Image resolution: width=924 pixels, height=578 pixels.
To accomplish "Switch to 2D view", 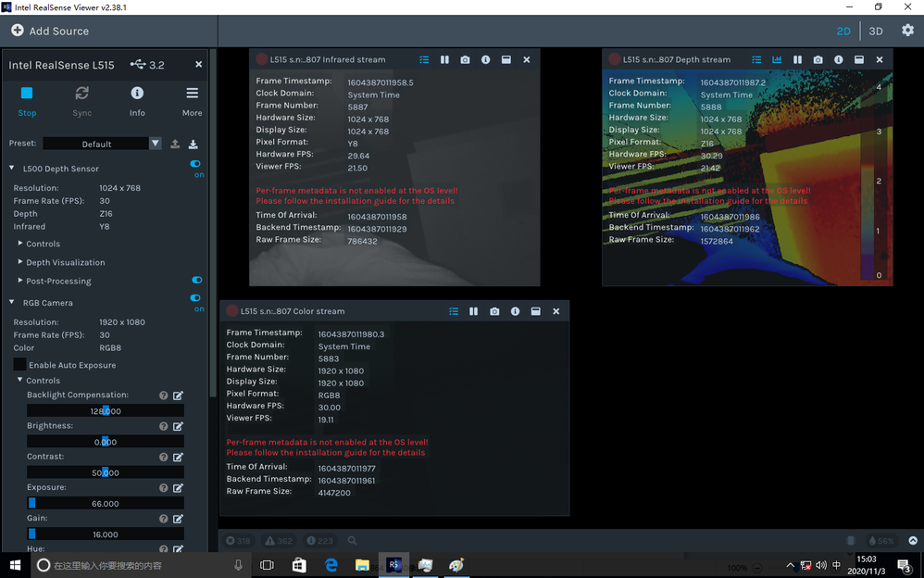I will [x=843, y=31].
